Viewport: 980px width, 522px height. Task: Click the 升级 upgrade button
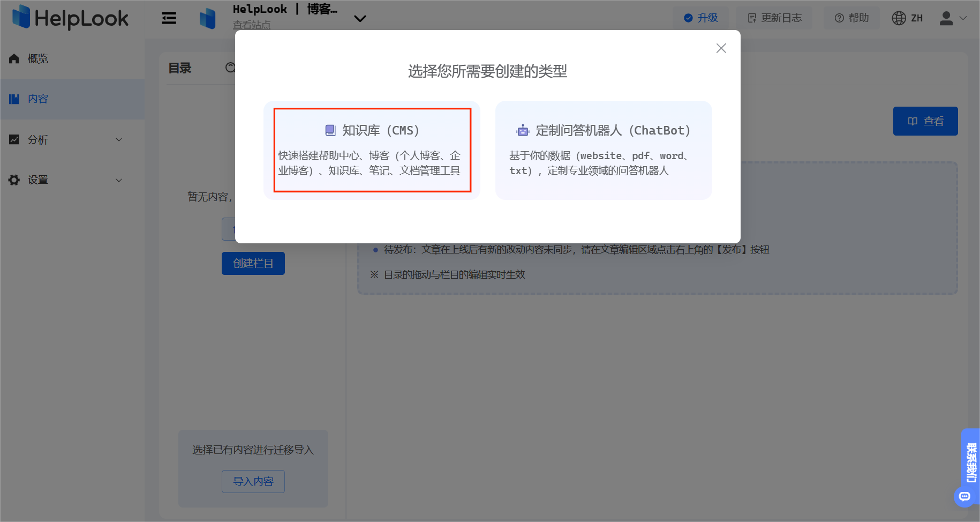(701, 18)
